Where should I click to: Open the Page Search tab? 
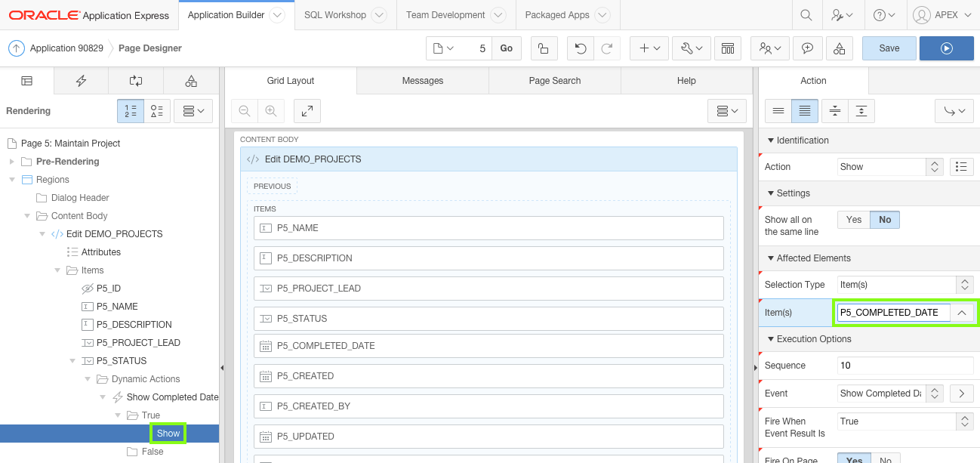[554, 80]
